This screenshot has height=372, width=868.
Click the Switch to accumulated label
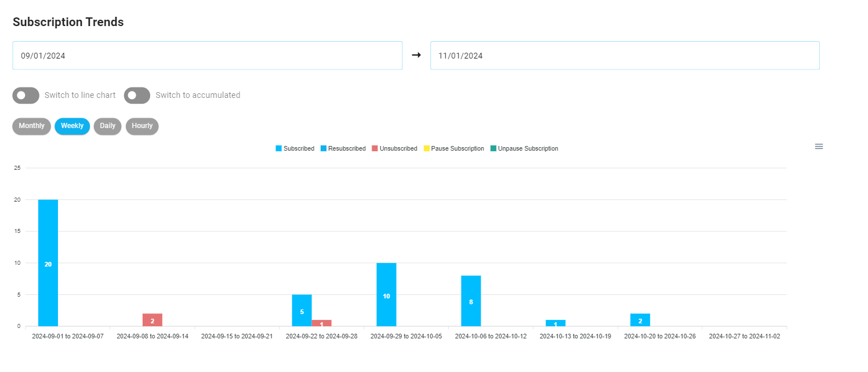198,96
